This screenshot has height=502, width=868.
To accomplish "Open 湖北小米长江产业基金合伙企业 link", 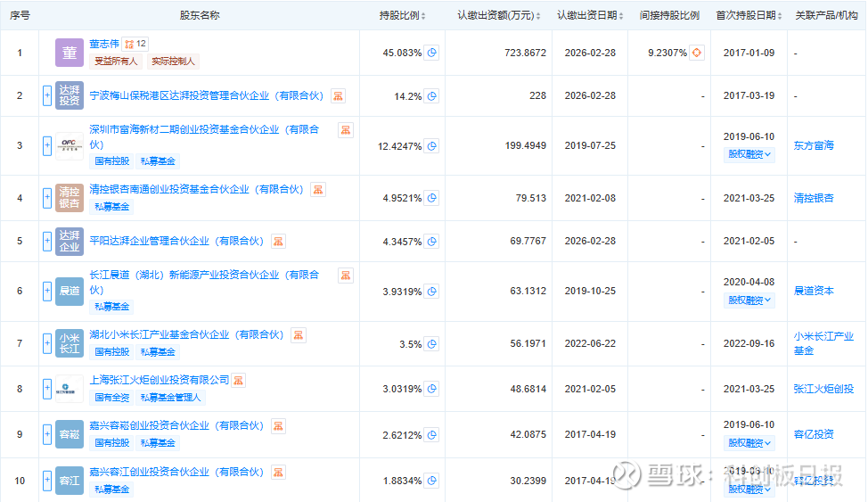I will (186, 334).
